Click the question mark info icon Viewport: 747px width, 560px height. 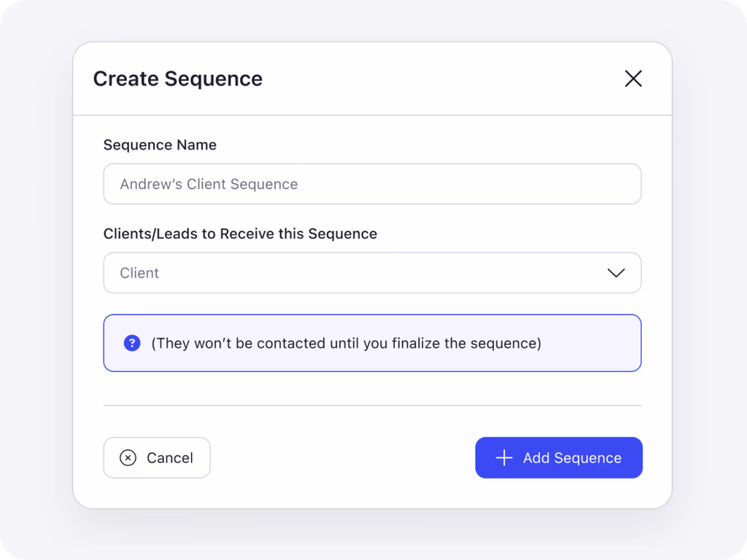(132, 343)
